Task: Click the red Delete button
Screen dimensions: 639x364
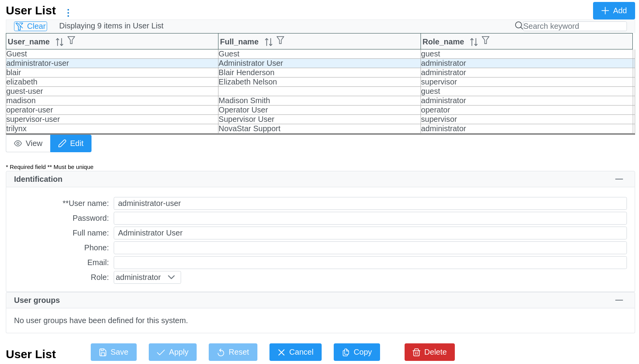Action: pos(430,352)
